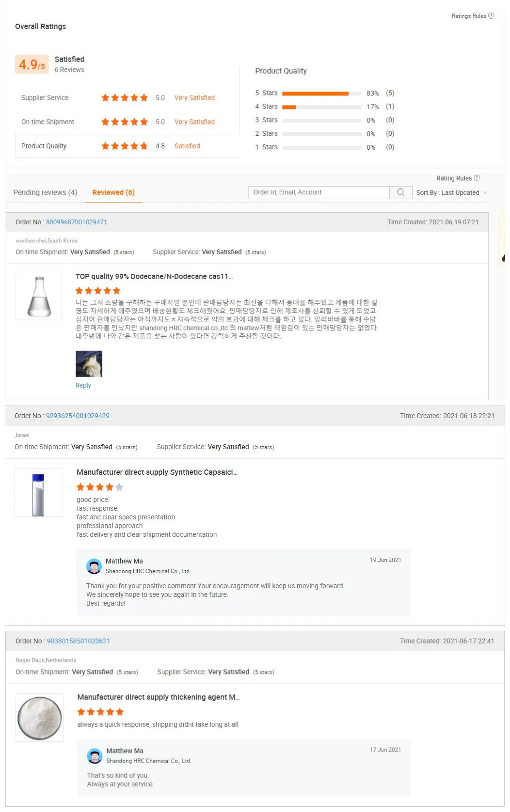Focus the Order Id, Email, Account field
510x812 pixels.
319,192
